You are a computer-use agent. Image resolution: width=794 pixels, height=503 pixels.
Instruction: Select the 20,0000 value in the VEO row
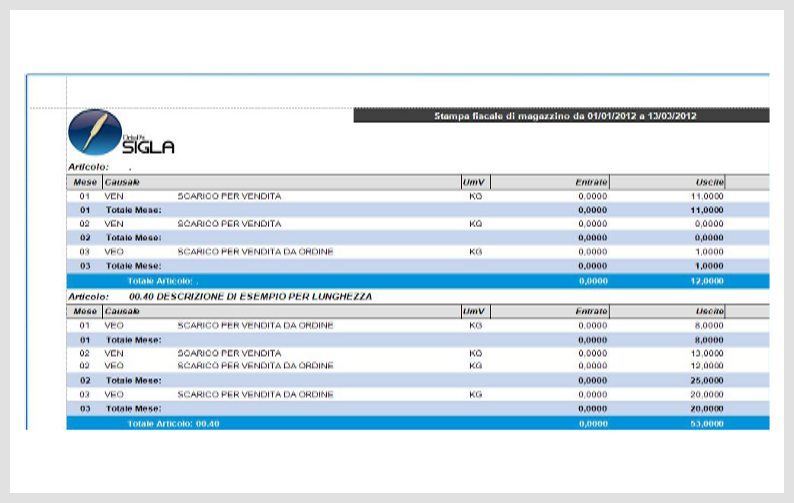[x=707, y=395]
